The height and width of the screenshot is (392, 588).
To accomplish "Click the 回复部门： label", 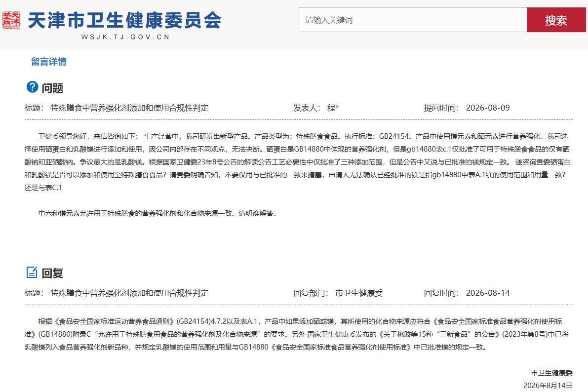I will click(311, 293).
